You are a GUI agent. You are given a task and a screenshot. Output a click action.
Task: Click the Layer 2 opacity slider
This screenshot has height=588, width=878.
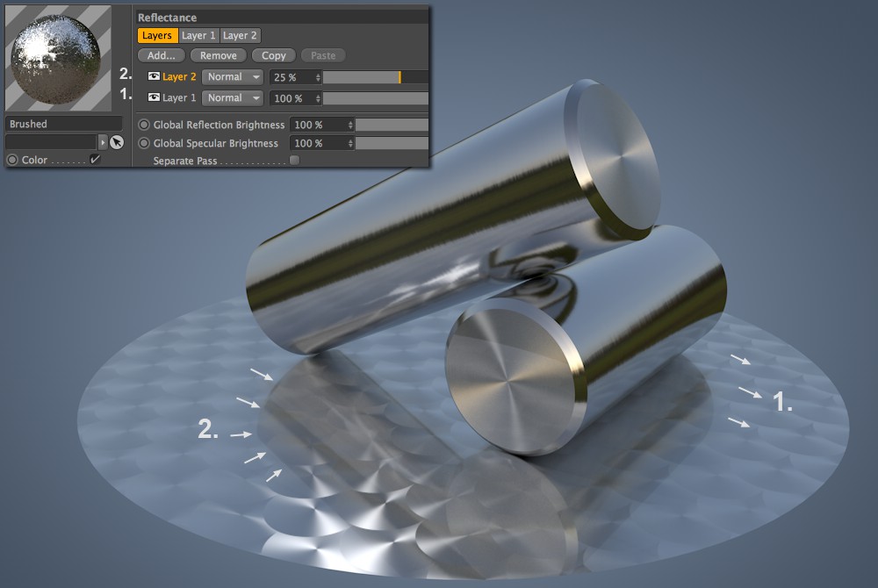click(375, 77)
